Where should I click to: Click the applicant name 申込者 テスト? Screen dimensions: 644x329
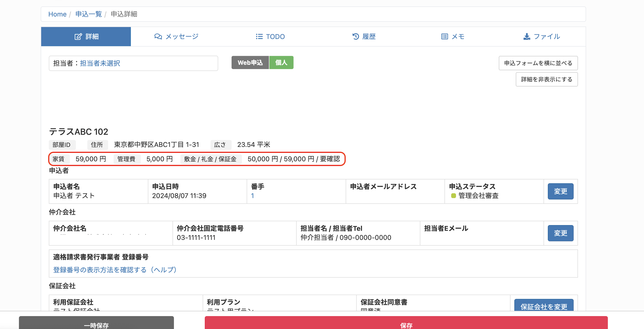pos(74,196)
